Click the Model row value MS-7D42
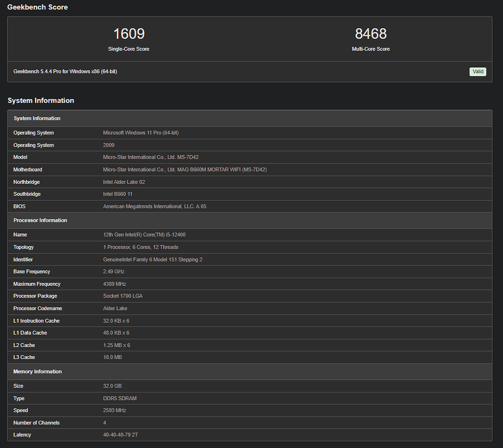503x448 pixels. pos(152,157)
